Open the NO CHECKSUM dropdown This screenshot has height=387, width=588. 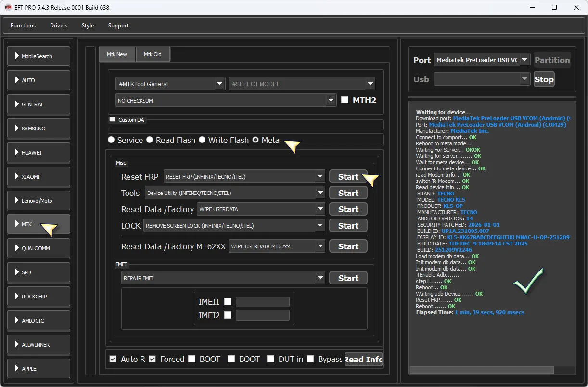tap(225, 101)
